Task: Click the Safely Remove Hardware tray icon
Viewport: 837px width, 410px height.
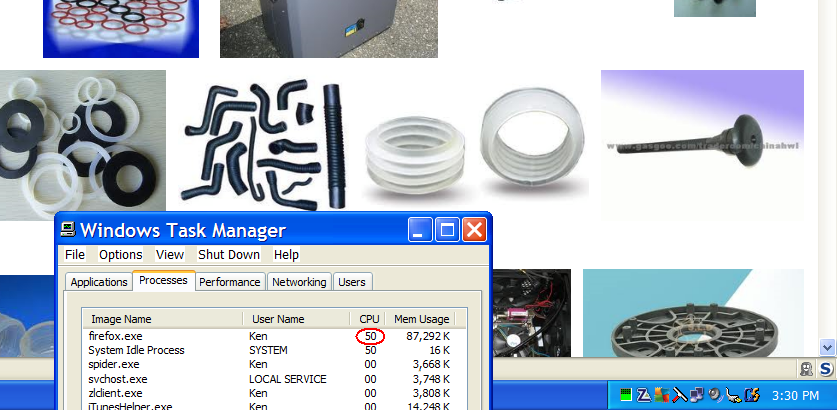Action: [x=733, y=396]
